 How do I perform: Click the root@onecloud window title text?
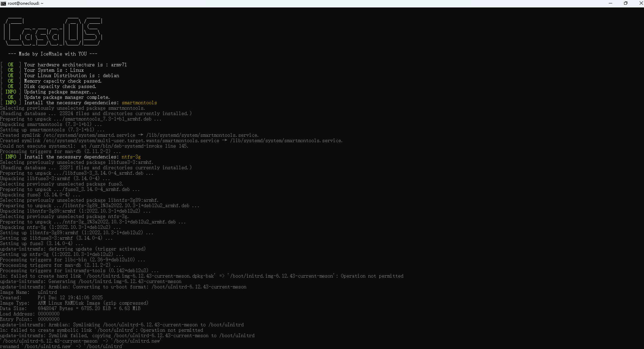[25, 3]
